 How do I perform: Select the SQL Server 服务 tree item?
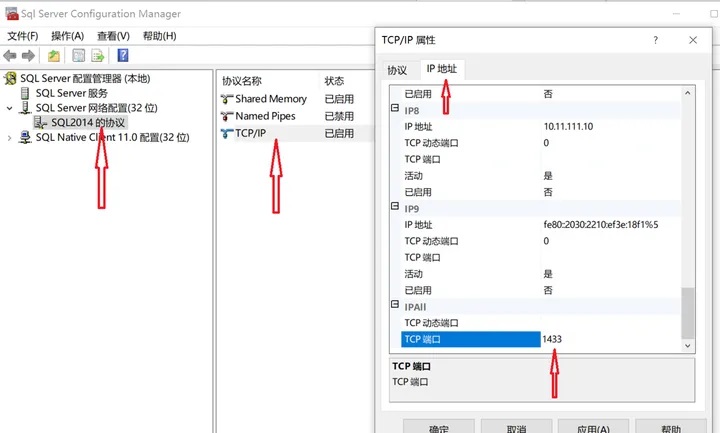[x=72, y=93]
